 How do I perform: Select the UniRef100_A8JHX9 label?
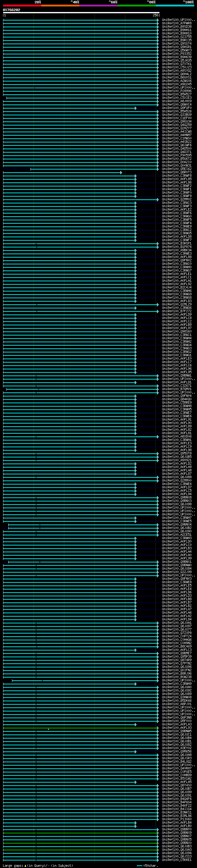pyautogui.click(x=176, y=101)
